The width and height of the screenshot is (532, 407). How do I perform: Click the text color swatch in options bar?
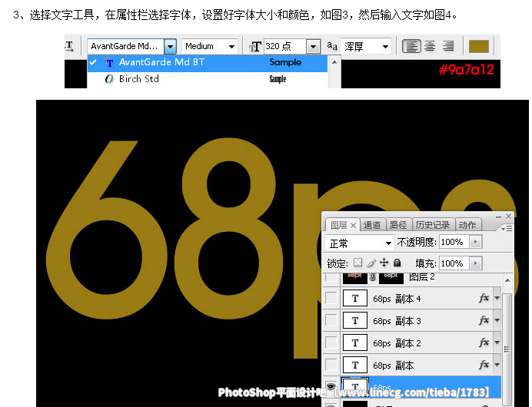click(479, 46)
